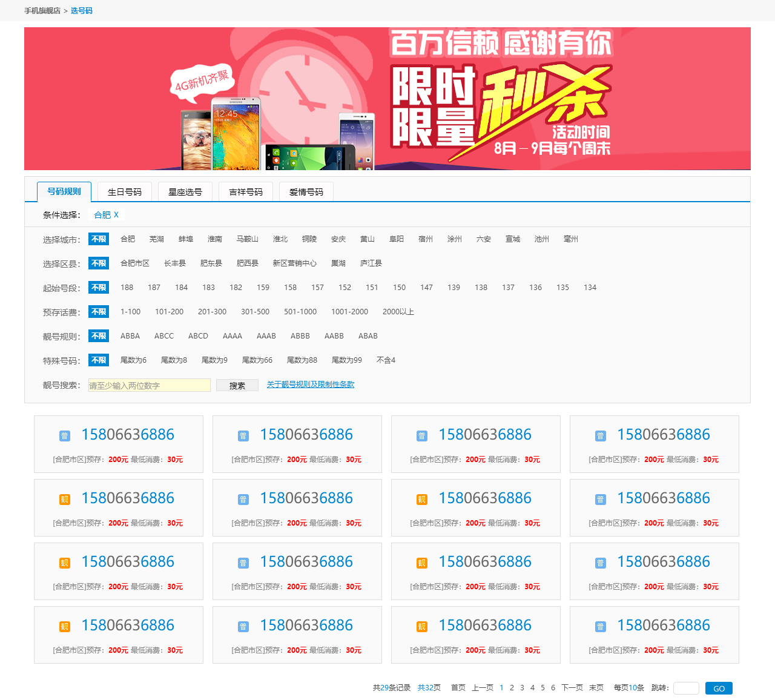Click the orange 靓 badge in bottom row, first card
Screen dimensions: 775x700
coord(65,627)
